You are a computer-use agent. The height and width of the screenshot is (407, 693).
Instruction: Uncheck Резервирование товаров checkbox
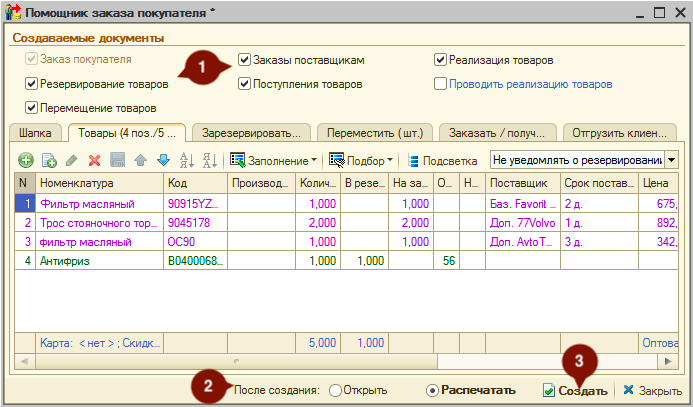tap(30, 84)
